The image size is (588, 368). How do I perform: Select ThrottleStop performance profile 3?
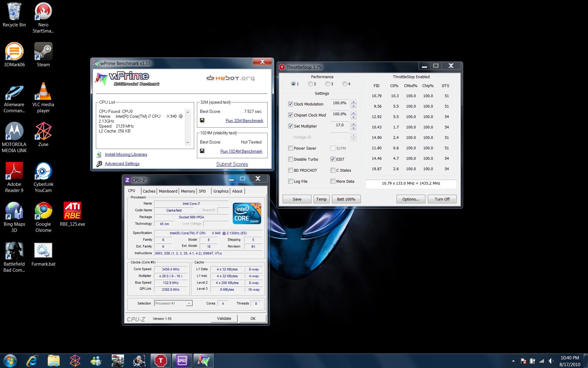(328, 84)
